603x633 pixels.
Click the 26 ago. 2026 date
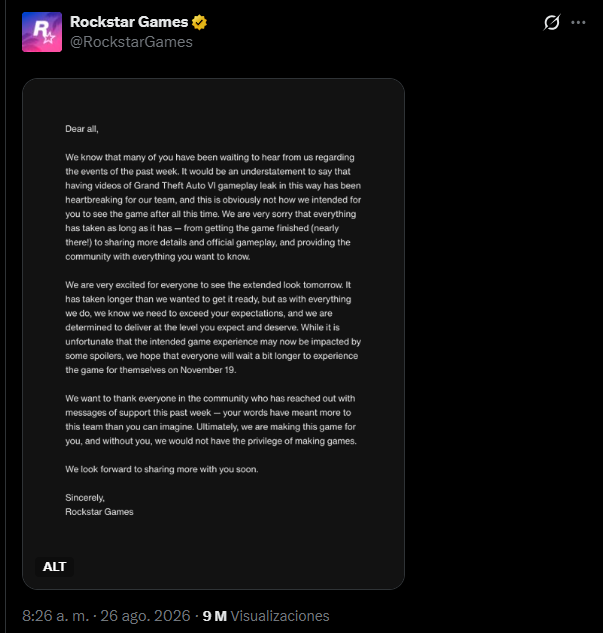tap(145, 616)
